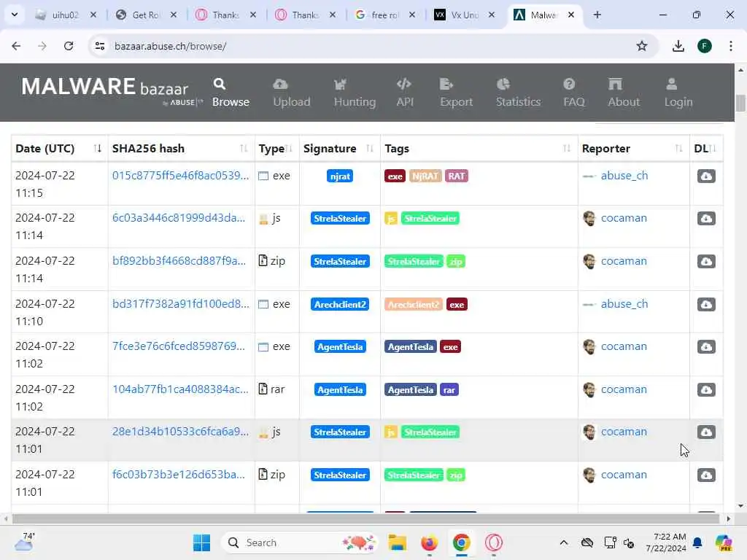747x560 pixels.
Task: Open hash link 015c8775ff5e46f8ac0539
Action: click(181, 176)
